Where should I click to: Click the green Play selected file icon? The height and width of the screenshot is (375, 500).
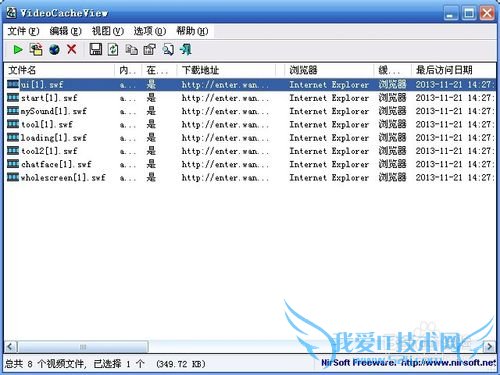17,50
